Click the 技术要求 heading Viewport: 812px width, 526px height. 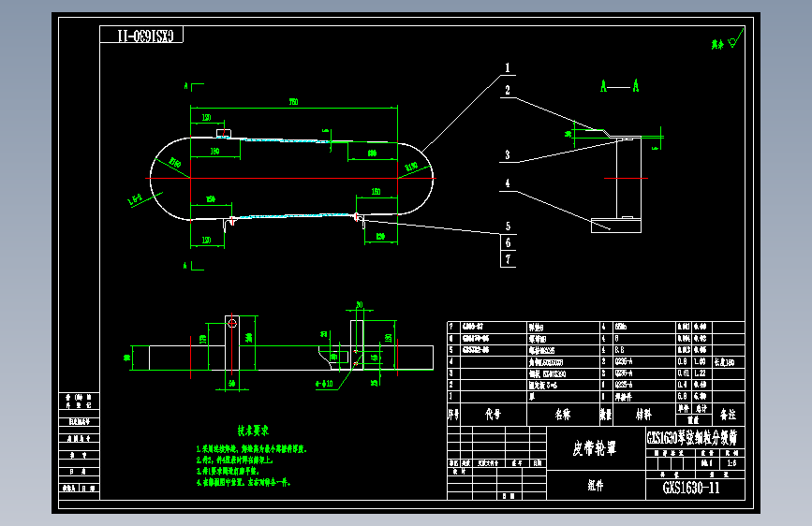click(x=253, y=431)
